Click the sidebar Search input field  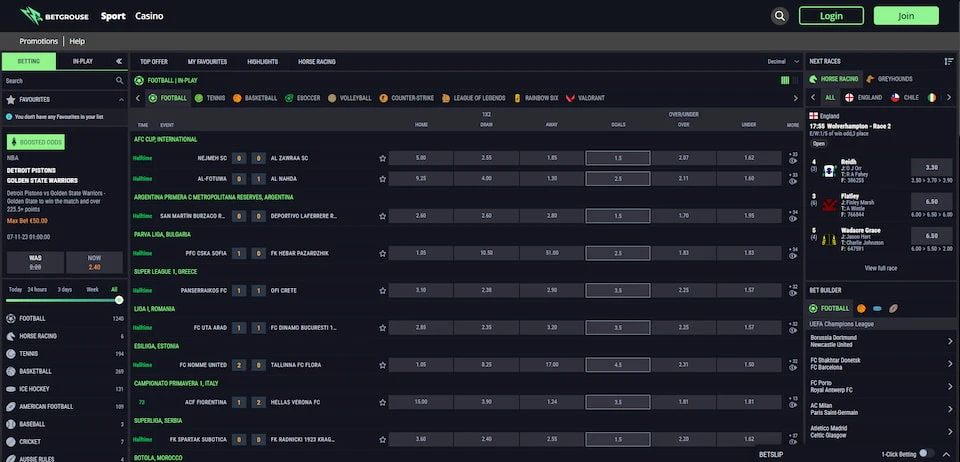[59, 81]
